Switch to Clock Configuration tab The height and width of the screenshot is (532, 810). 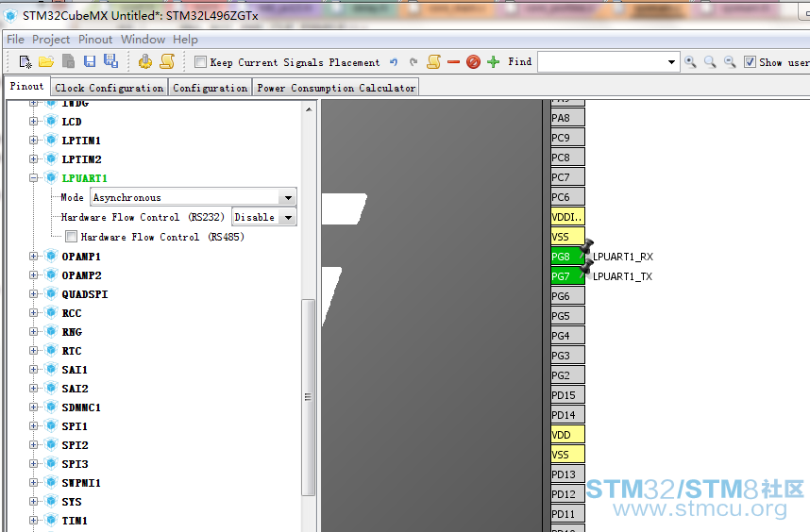(x=109, y=88)
